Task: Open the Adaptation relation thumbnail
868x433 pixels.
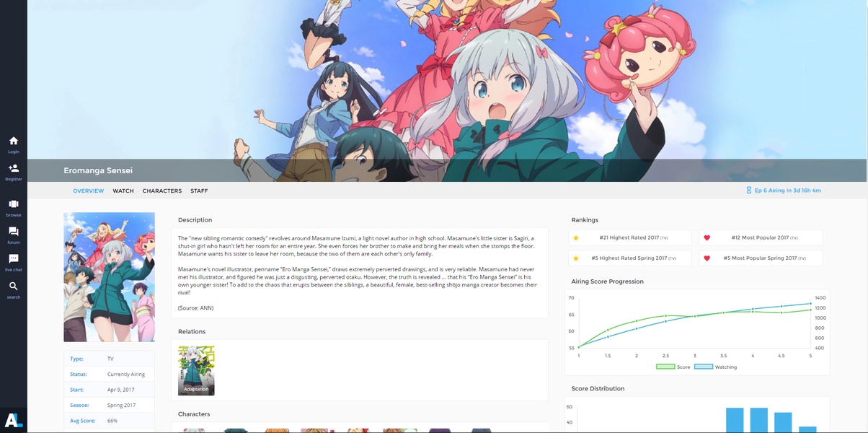Action: tap(196, 371)
